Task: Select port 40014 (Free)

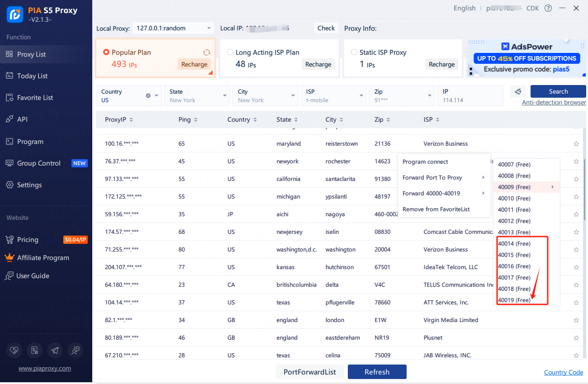Action: [x=526, y=244]
